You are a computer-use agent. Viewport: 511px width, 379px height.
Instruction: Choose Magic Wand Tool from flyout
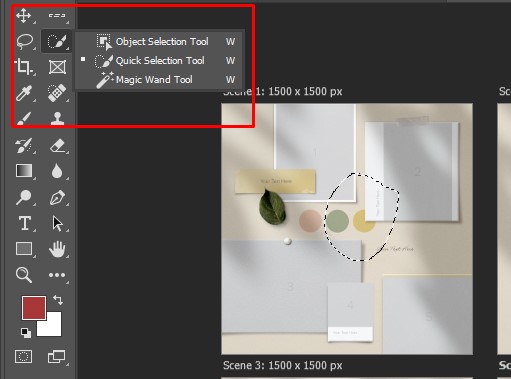(159, 80)
